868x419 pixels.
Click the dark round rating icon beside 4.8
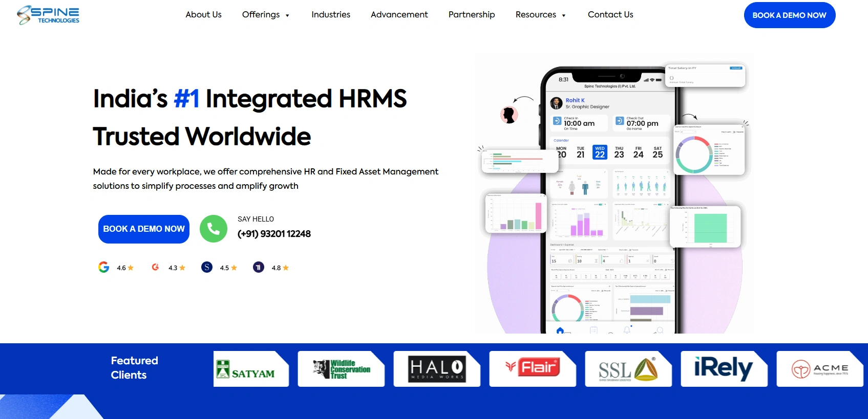pos(259,267)
